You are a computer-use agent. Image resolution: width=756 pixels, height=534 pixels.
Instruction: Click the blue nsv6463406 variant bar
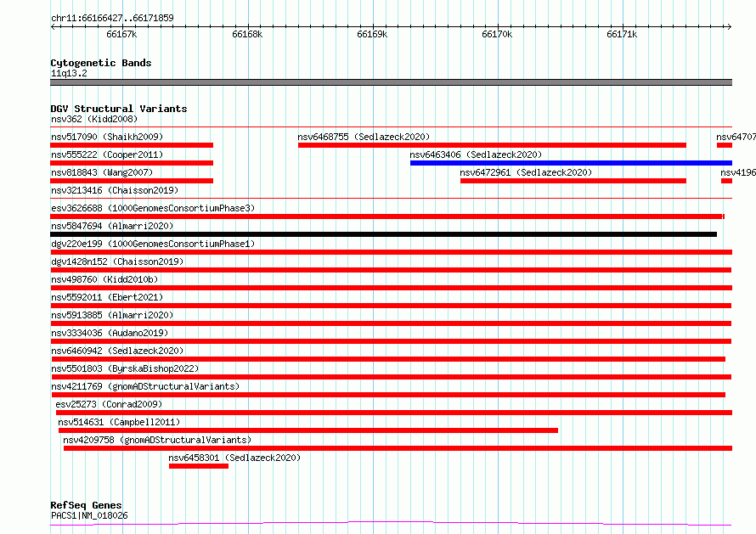tap(571, 163)
